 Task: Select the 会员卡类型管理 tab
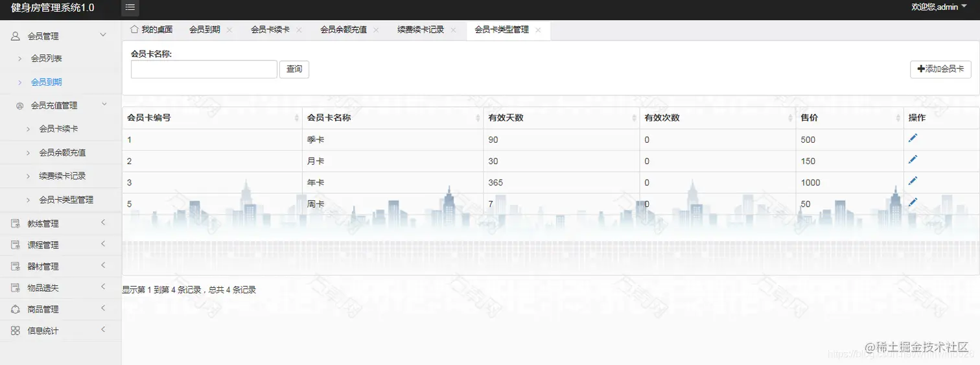[502, 30]
